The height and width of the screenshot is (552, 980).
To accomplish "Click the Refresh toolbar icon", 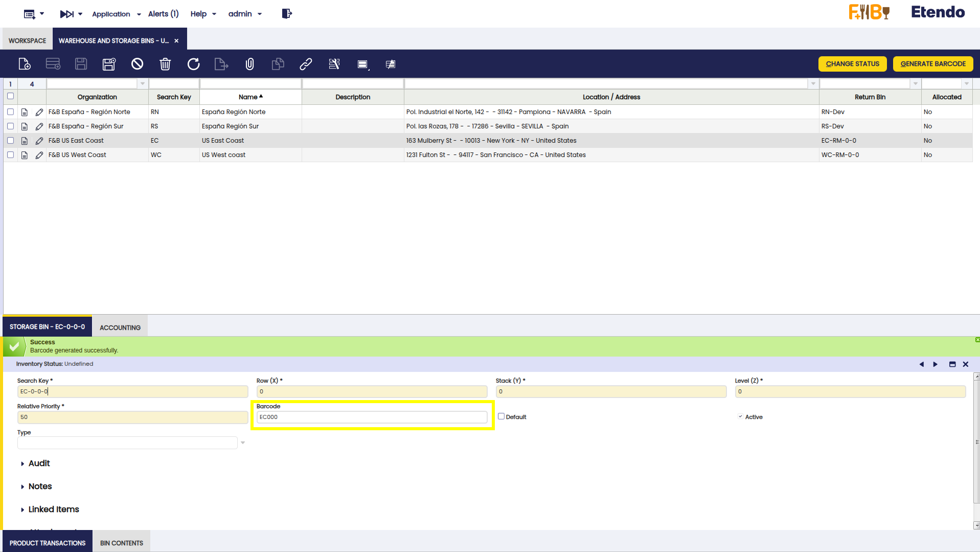I will [193, 64].
